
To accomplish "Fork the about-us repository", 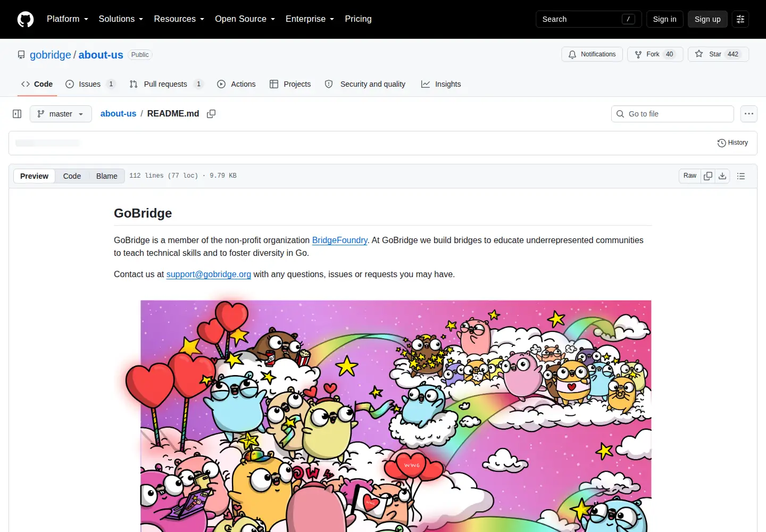I will pos(655,54).
